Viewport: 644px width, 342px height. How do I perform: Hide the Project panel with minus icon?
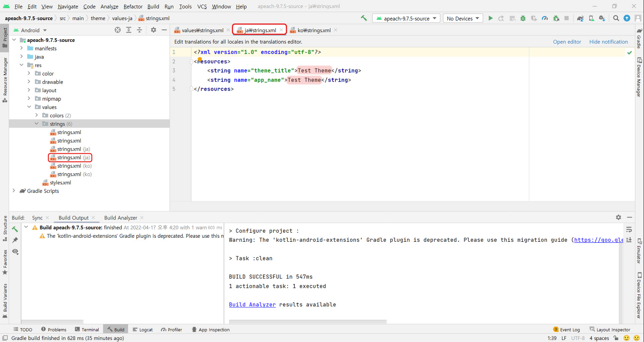tap(165, 30)
